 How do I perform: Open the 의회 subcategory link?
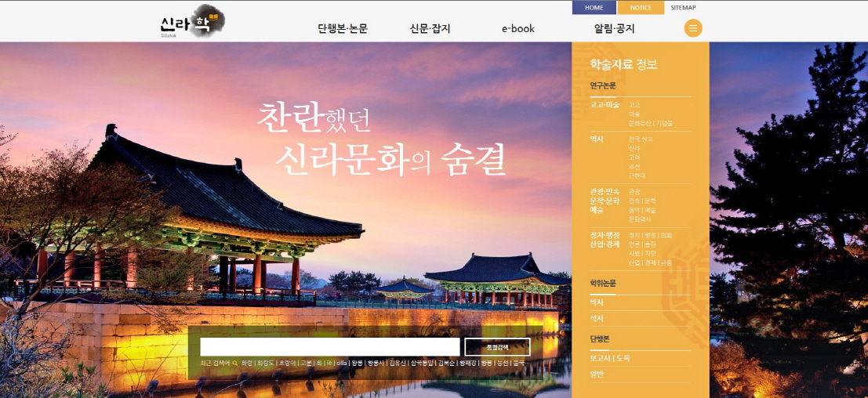tap(666, 235)
